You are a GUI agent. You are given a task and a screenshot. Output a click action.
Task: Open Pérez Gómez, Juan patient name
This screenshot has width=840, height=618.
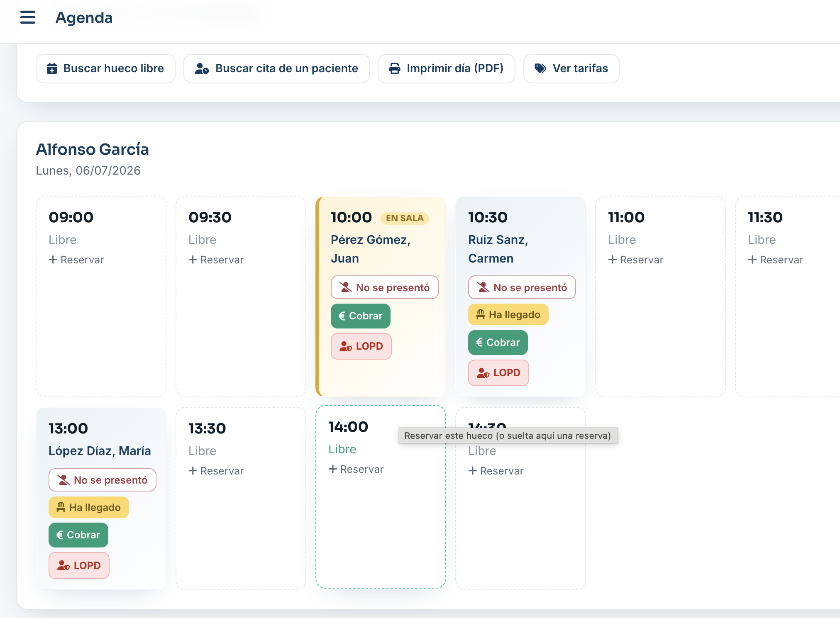coord(371,249)
